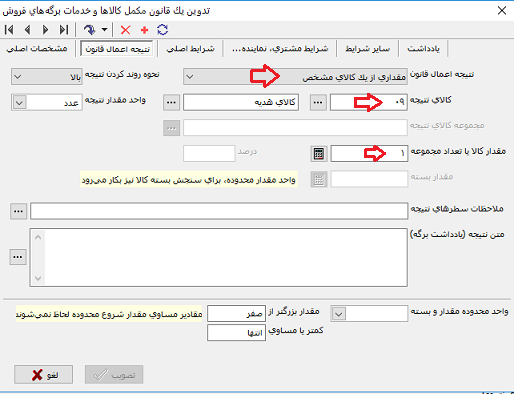This screenshot has width=514, height=394.
Task: Browse product name with ellipsis button
Action: pos(171,102)
